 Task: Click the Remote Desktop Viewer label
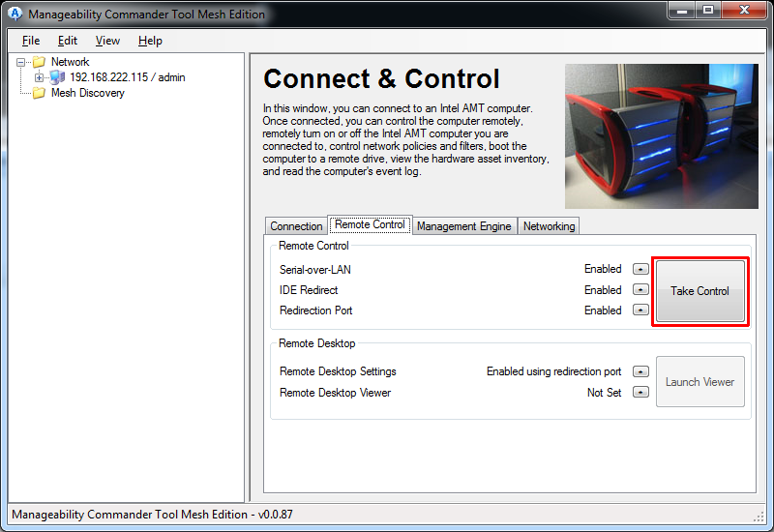click(335, 393)
